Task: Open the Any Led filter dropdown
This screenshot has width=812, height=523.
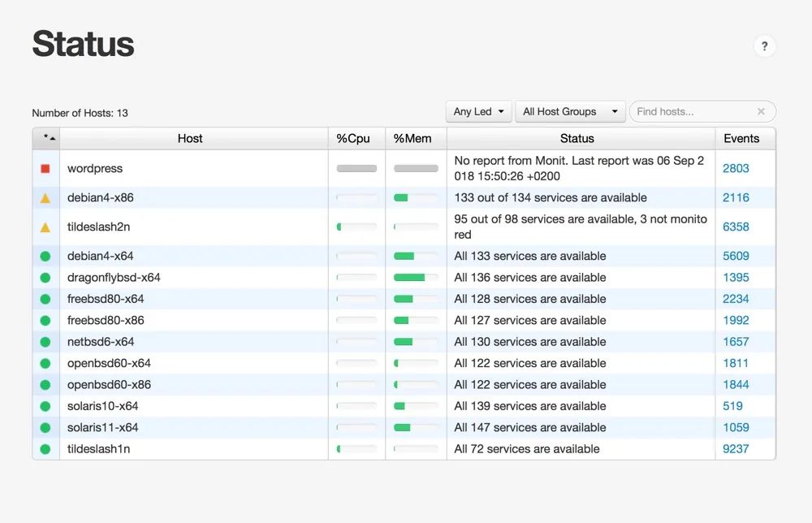Action: (x=478, y=112)
